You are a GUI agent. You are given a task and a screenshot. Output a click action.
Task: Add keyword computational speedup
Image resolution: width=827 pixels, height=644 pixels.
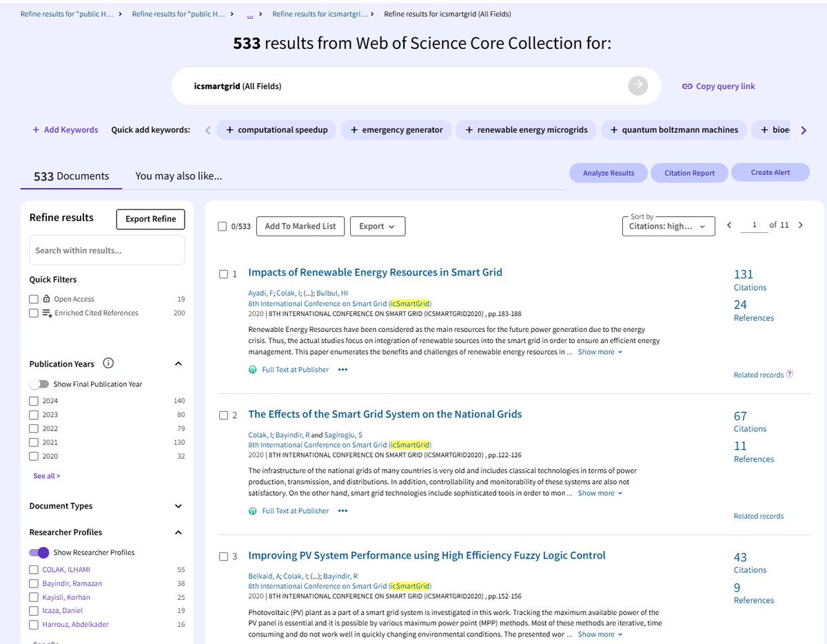tap(277, 129)
